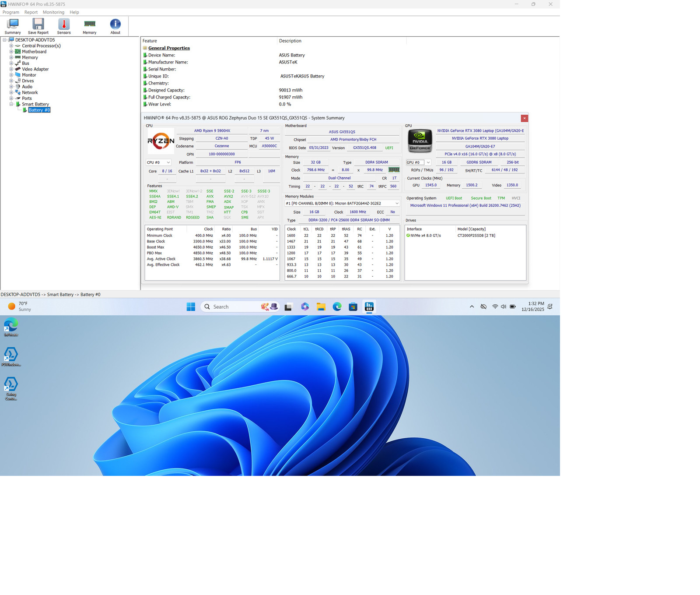Open the Summary toolbar icon
This screenshot has height=595, width=700.
coord(13,26)
